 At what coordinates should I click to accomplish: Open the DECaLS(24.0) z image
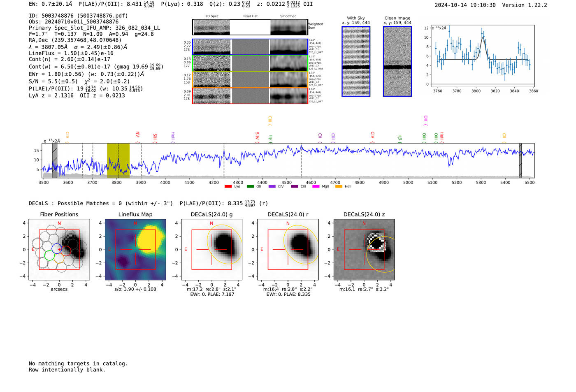pos(364,250)
